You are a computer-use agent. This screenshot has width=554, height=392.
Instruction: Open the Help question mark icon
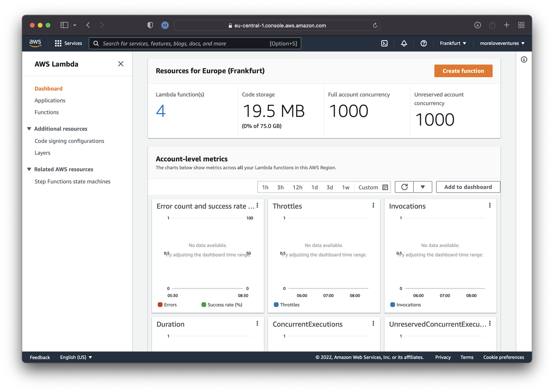click(424, 43)
